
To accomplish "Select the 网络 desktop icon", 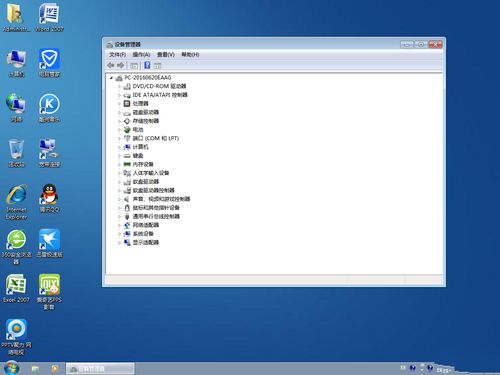I will coord(16,108).
